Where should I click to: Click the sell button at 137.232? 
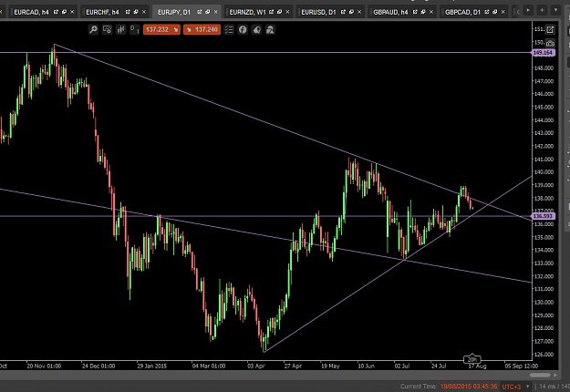click(161, 29)
